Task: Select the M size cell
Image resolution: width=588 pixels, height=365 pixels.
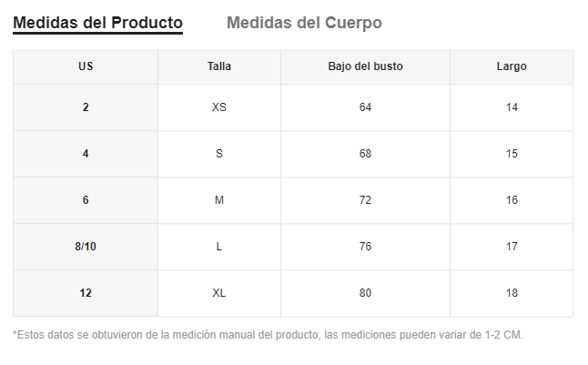Action: pyautogui.click(x=219, y=200)
